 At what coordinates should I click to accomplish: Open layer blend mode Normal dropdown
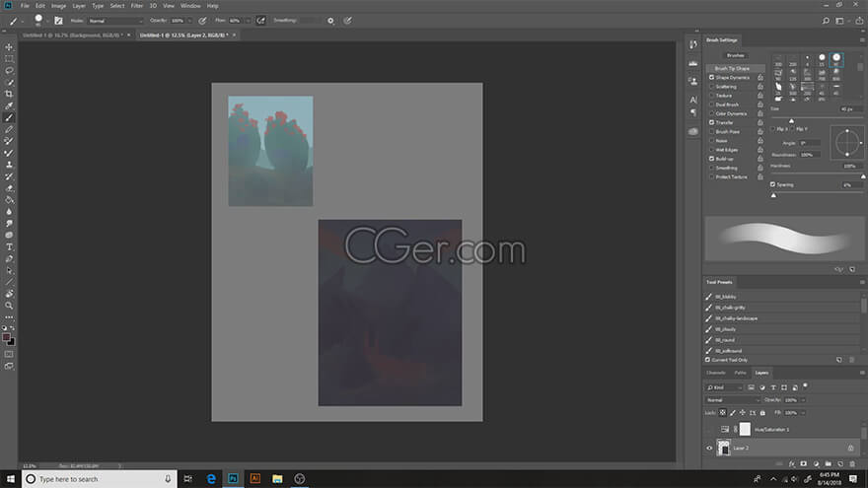(x=732, y=400)
